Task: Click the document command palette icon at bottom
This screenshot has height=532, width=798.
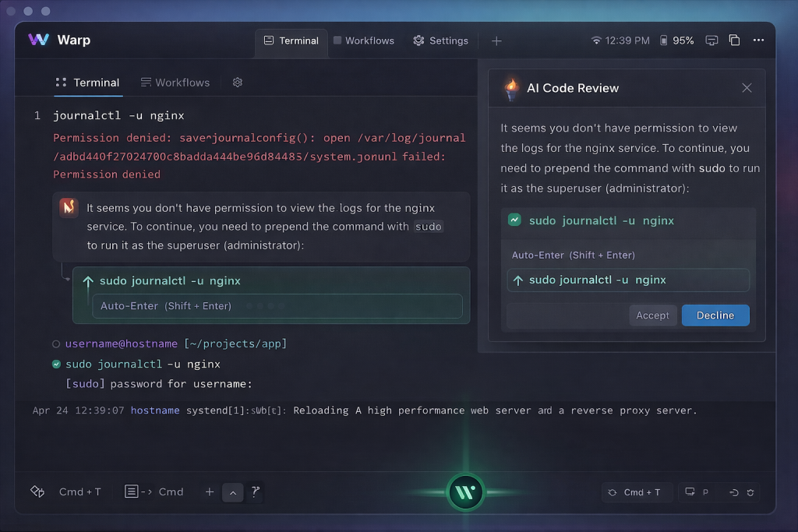Action: pyautogui.click(x=131, y=491)
